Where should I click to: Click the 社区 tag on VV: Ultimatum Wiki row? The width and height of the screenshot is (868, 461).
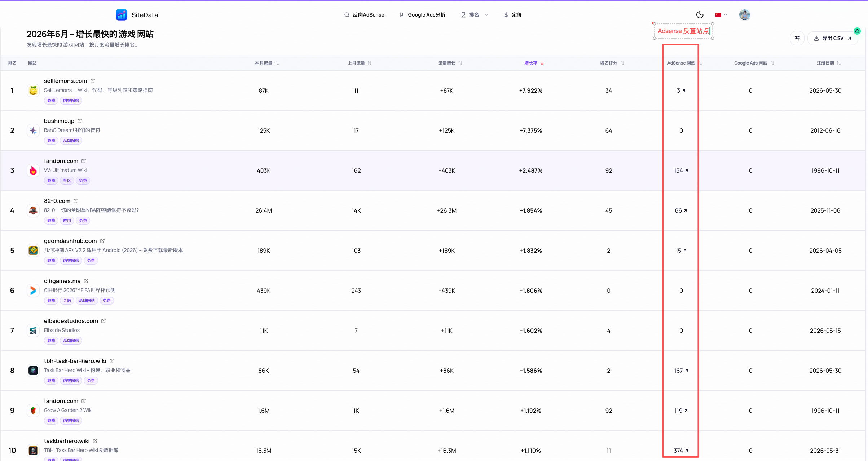[67, 181]
